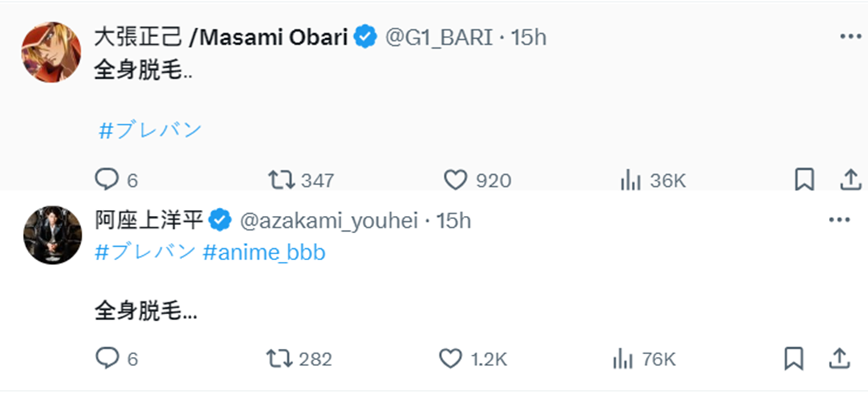
Task: Open the #ブレバン hashtag in Obari's post
Action: click(x=150, y=129)
